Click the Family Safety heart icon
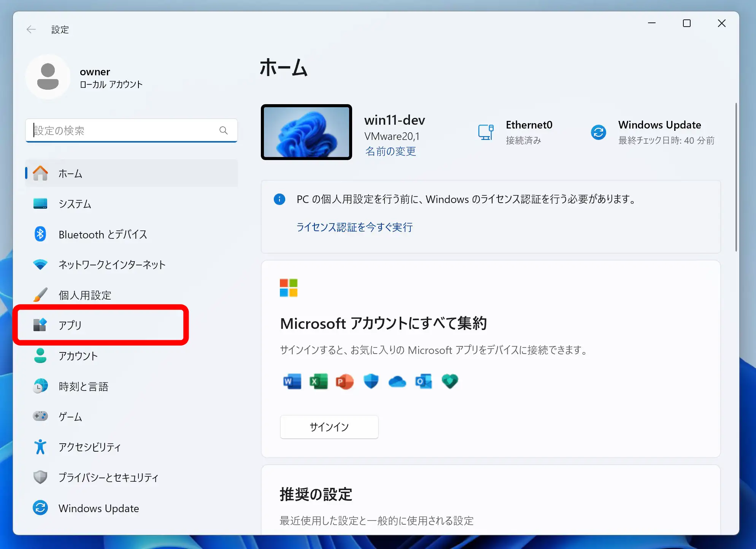The height and width of the screenshot is (549, 756). (x=450, y=381)
